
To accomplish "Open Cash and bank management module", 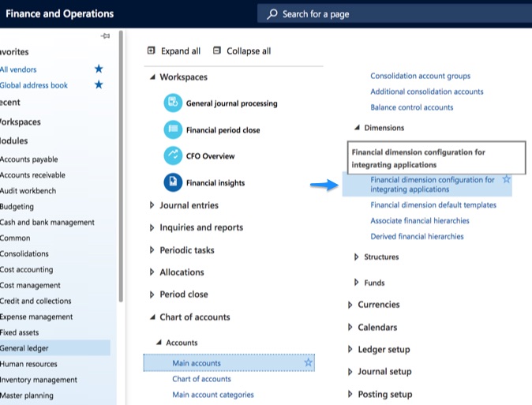I will 47,222.
